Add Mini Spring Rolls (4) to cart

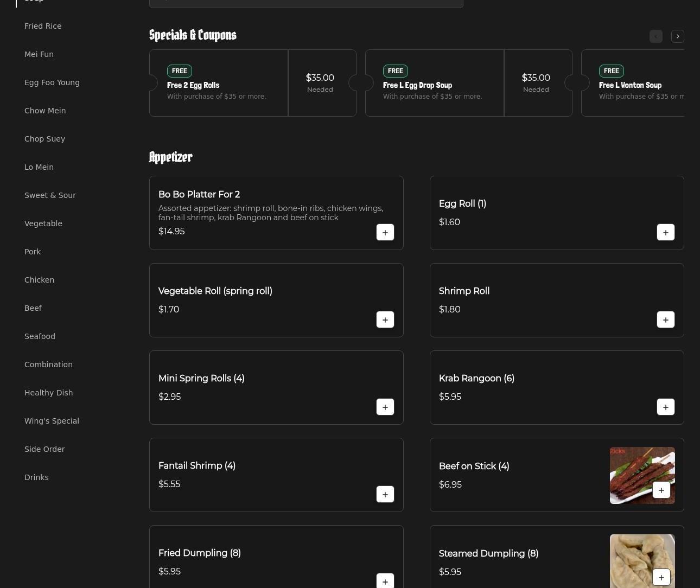(x=385, y=407)
